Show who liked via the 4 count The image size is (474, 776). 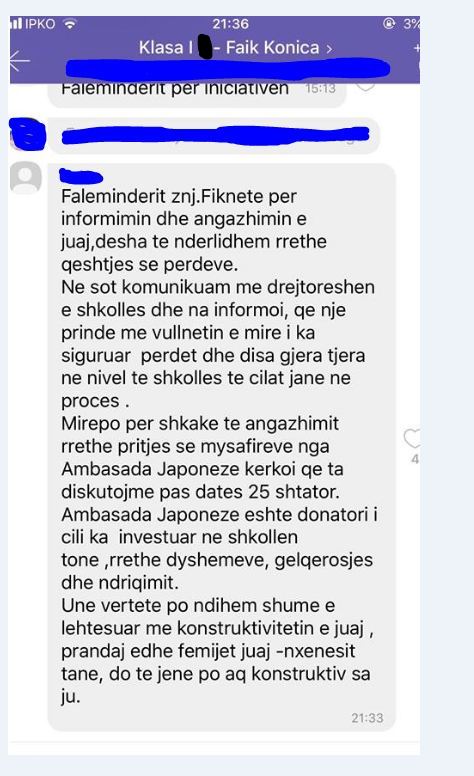tap(415, 459)
